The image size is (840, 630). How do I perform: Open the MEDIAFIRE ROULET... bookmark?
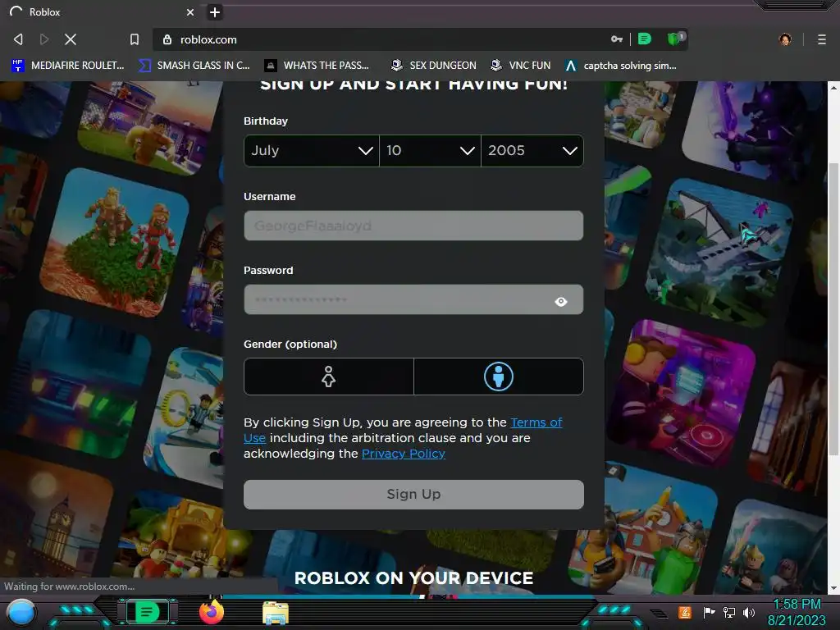pyautogui.click(x=68, y=66)
